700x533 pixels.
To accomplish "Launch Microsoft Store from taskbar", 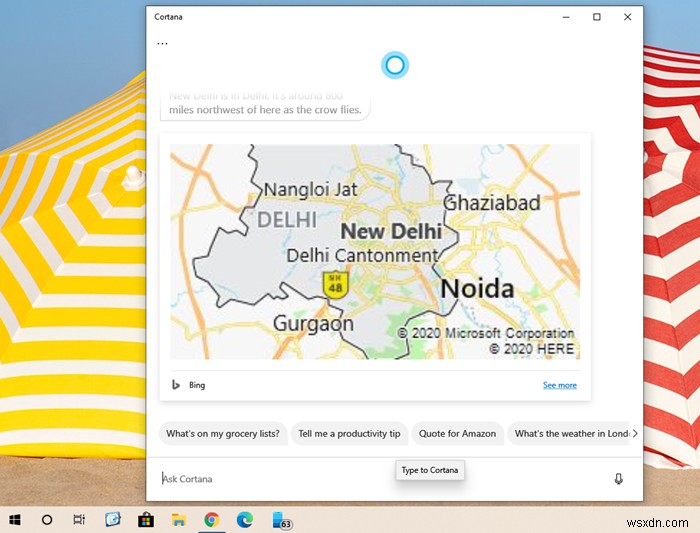I will [146, 520].
